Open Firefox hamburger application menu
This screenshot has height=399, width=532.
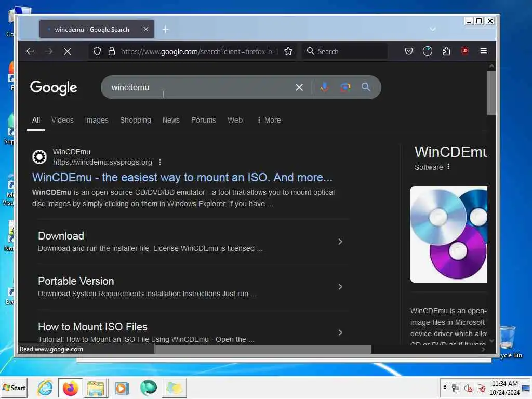[x=484, y=51]
